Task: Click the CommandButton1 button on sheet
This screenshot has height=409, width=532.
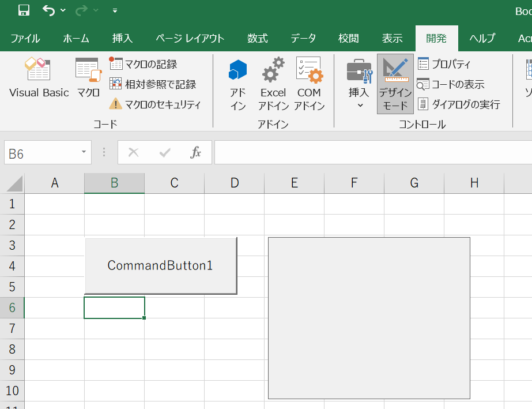Action: (160, 265)
